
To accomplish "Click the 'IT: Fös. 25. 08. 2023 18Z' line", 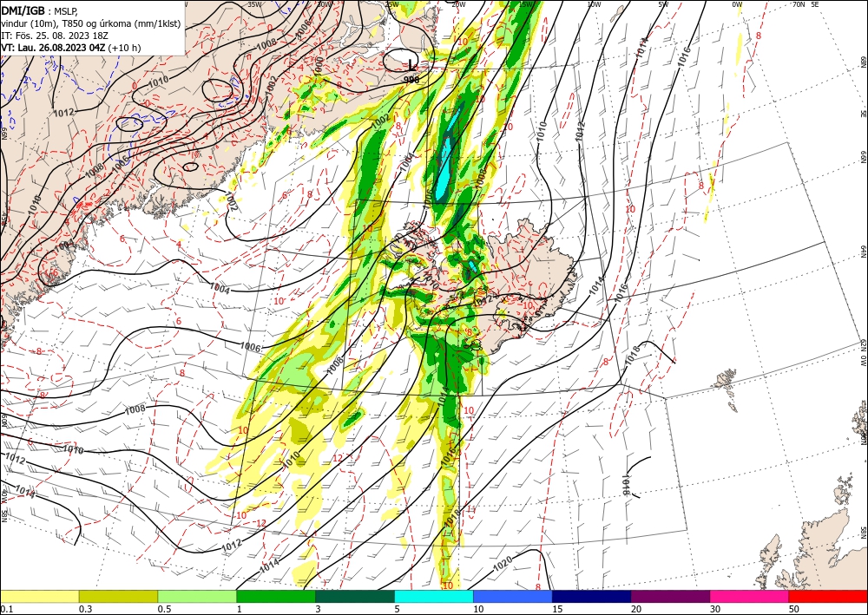I will 55,35.
